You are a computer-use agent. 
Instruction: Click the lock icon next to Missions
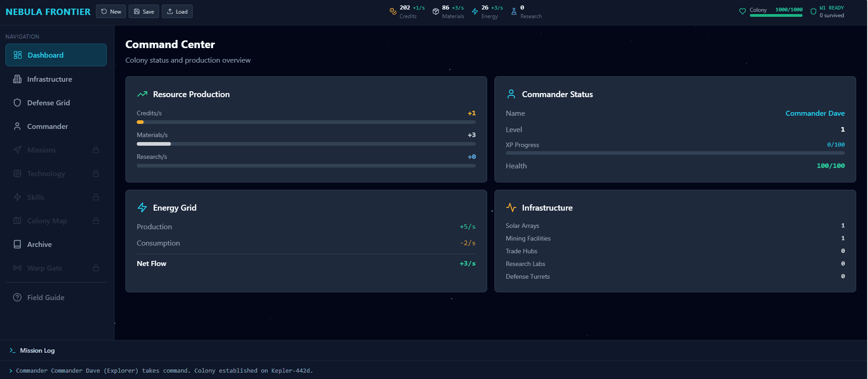96,150
